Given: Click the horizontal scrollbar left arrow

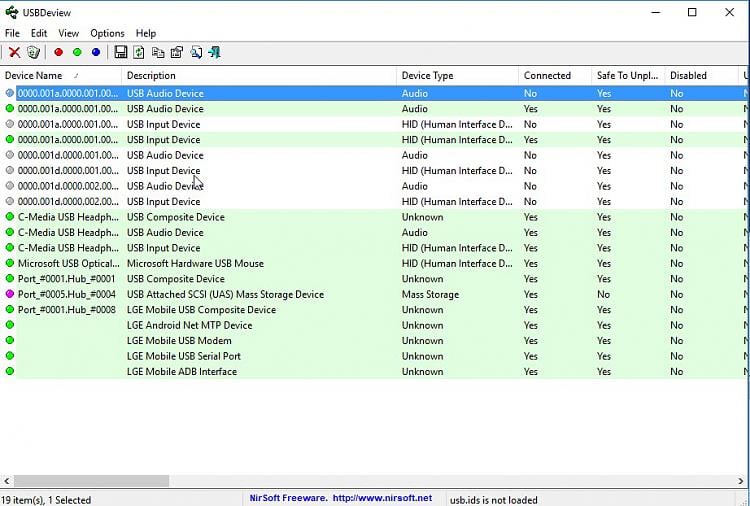Looking at the screenshot, I should tap(7, 481).
